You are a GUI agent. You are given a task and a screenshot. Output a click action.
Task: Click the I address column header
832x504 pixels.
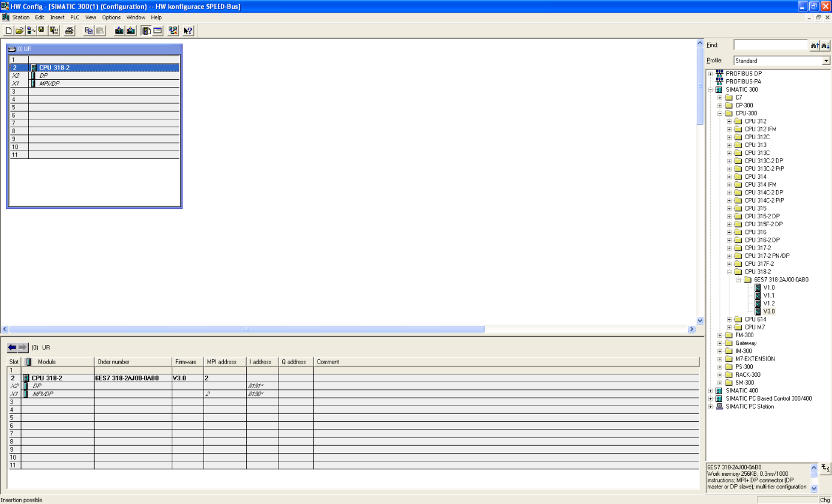click(262, 362)
